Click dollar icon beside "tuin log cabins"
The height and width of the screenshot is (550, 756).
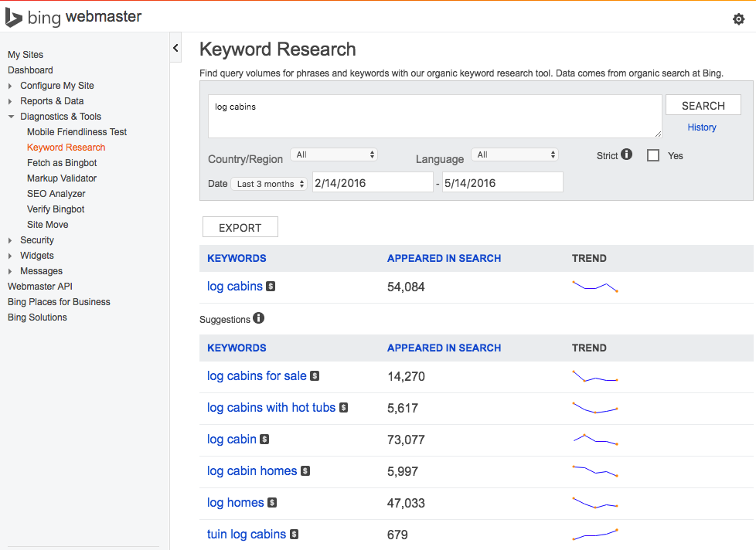click(294, 535)
